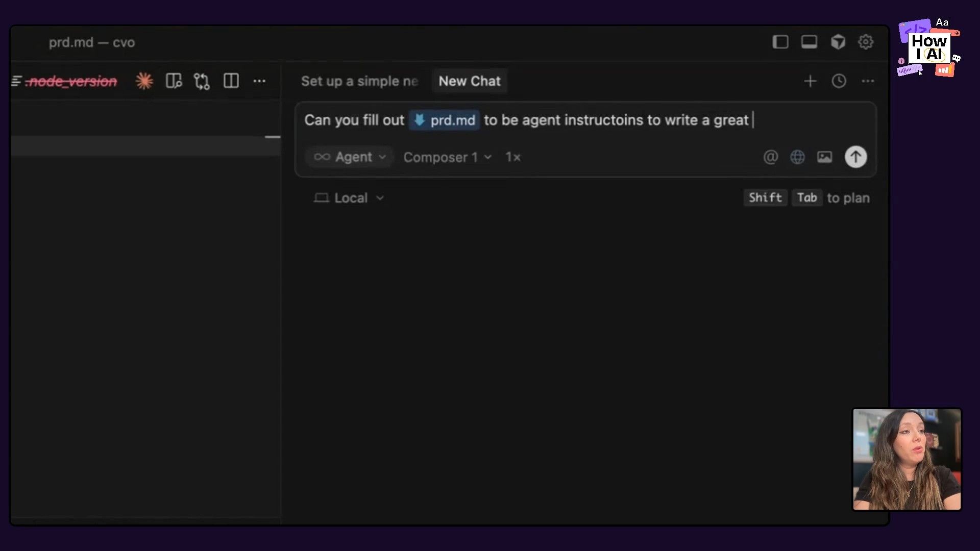This screenshot has width=980, height=551.
Task: Click the globe web search icon
Action: tap(797, 157)
